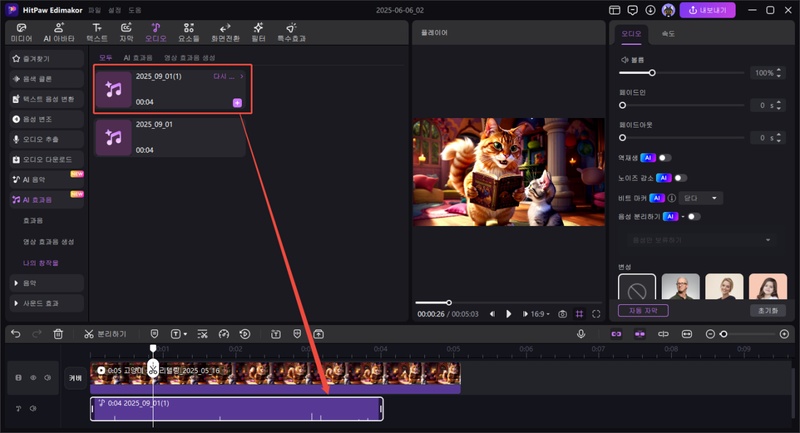Image resolution: width=800 pixels, height=433 pixels.
Task: Adjust the volume percentage stepper arrows
Action: 779,73
